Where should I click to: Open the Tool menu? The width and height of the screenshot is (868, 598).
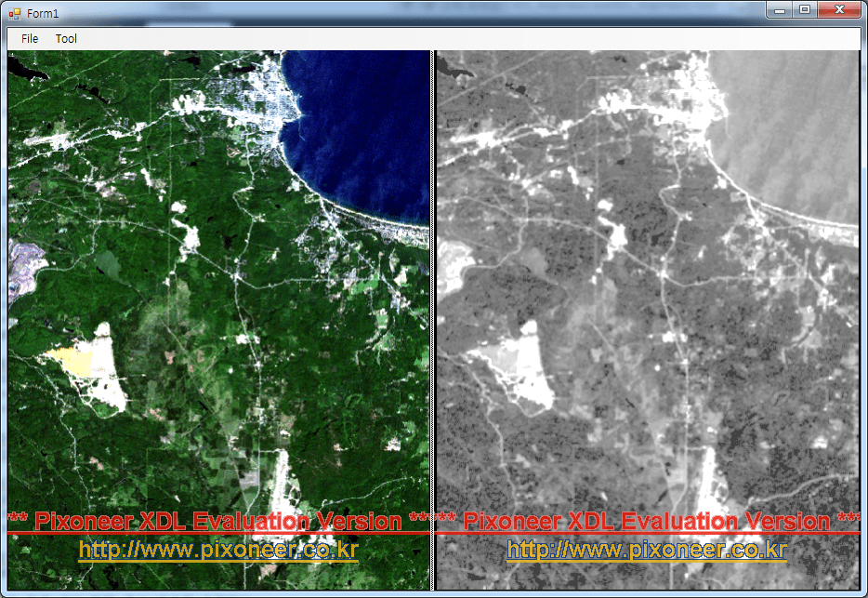(x=66, y=39)
